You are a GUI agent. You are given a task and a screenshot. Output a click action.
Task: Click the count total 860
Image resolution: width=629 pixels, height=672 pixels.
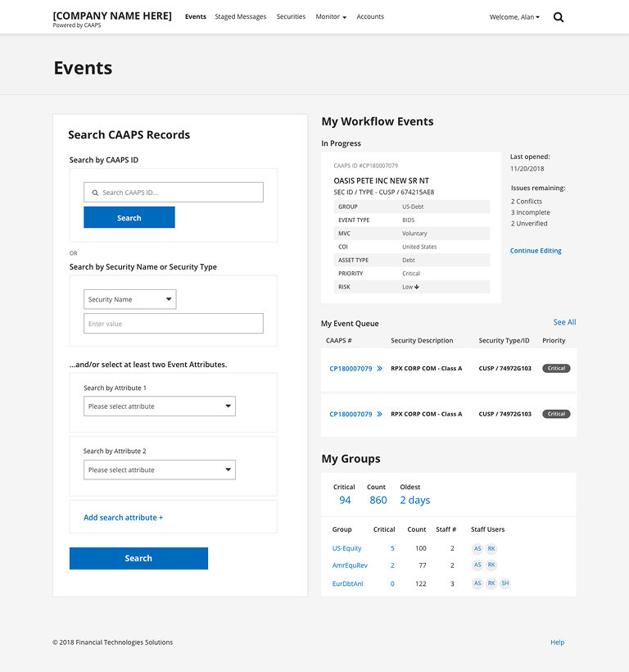tap(378, 500)
